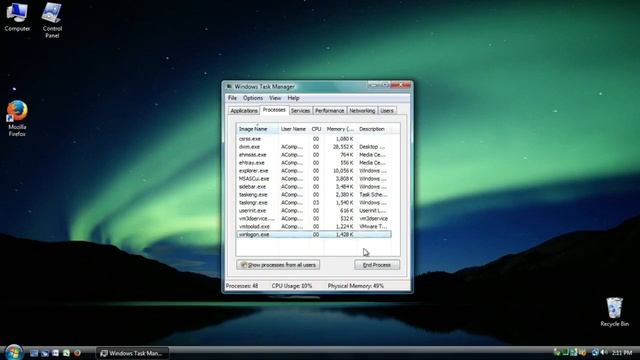
Task: Click Show processes from all users button
Action: coord(278,265)
